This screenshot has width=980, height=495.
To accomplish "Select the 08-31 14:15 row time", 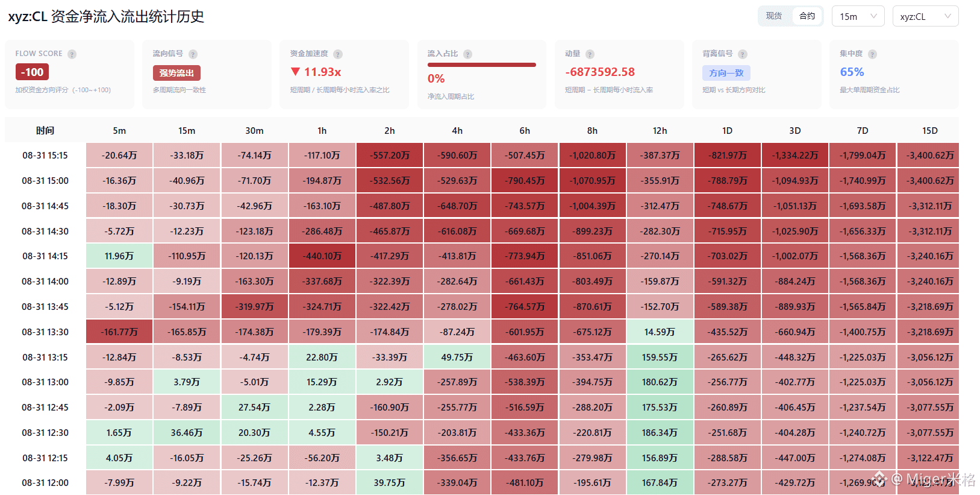I will click(45, 256).
